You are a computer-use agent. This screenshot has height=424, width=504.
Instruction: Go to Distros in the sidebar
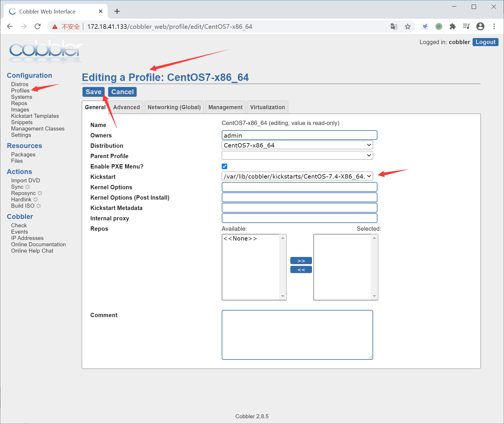20,84
